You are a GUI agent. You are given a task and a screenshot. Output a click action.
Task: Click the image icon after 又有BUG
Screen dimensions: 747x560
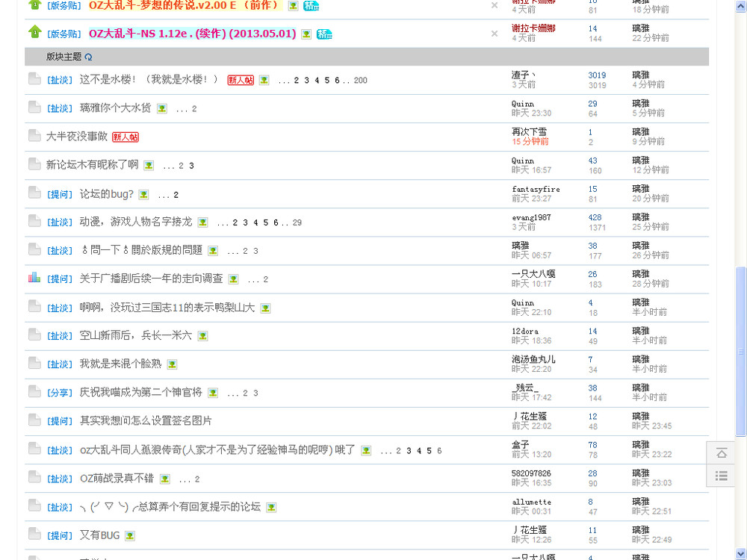point(129,535)
